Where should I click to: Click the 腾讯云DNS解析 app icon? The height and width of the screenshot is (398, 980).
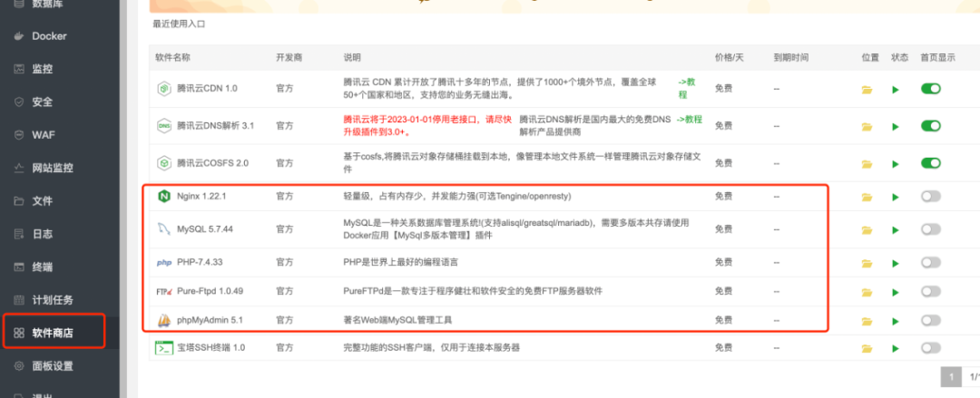163,126
